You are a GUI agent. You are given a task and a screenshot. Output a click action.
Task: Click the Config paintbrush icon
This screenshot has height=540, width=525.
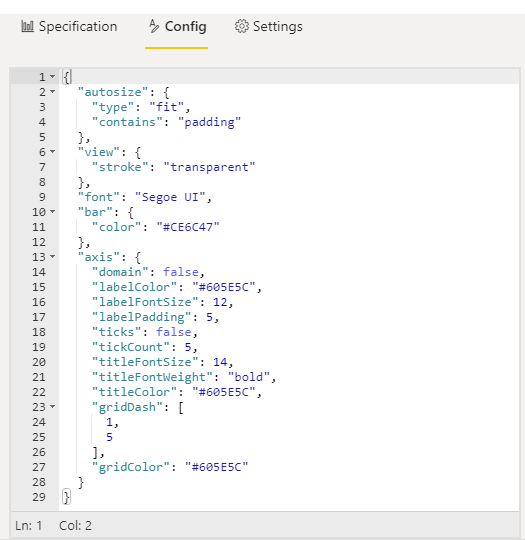(154, 27)
